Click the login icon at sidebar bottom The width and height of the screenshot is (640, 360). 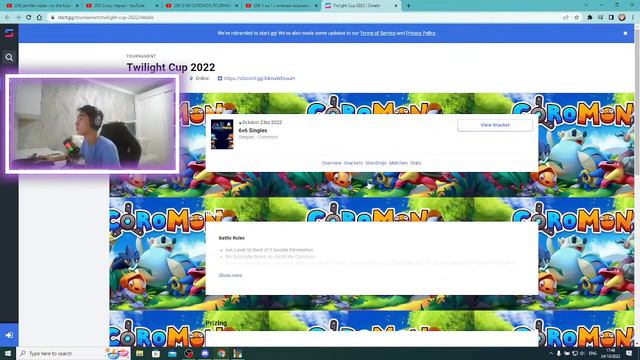coord(9,335)
